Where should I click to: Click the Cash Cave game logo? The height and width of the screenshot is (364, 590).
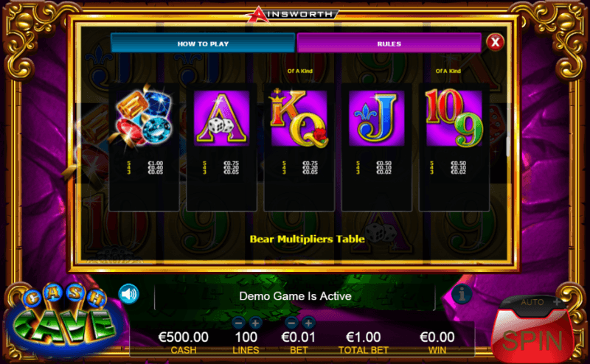(x=63, y=321)
